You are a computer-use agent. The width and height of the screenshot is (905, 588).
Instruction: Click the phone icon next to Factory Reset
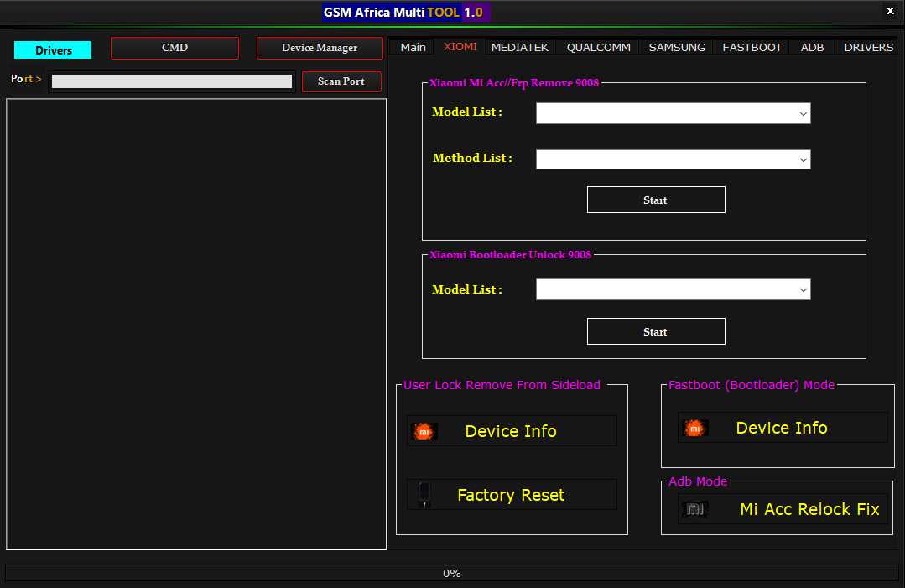click(x=422, y=494)
